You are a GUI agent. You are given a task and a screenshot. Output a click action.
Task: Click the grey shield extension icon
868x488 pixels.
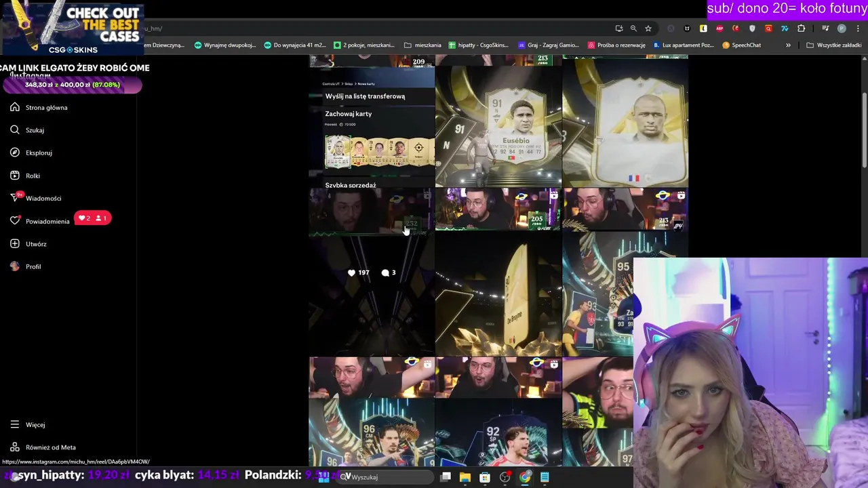pyautogui.click(x=752, y=28)
